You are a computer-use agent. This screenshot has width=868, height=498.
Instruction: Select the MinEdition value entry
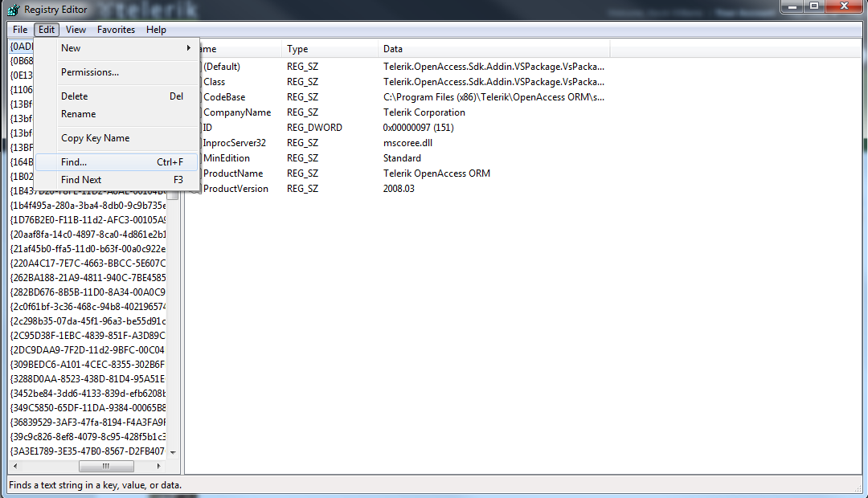(x=227, y=158)
